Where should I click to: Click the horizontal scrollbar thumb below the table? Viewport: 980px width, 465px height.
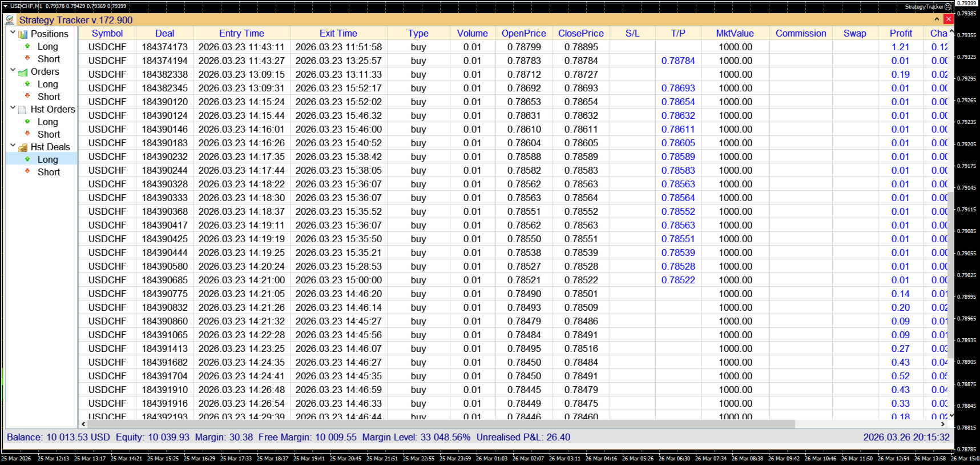pyautogui.click(x=441, y=424)
